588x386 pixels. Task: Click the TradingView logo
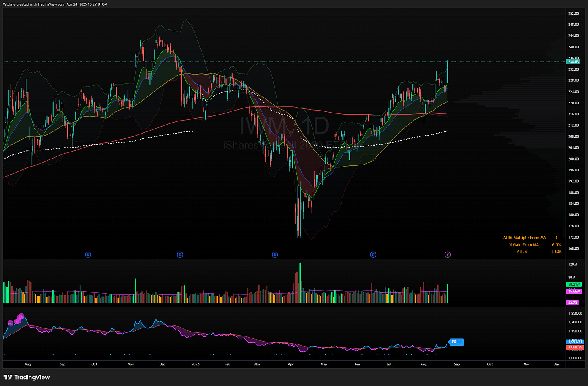tap(27, 377)
